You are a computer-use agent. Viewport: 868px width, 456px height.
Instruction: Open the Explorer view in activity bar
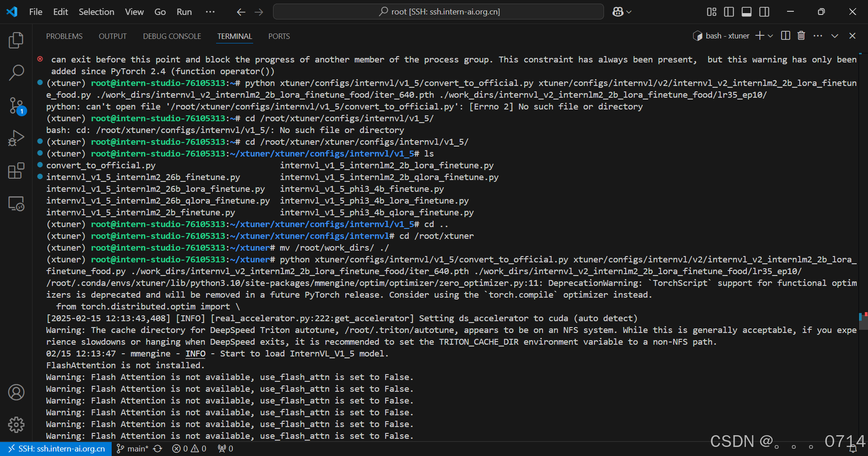[x=16, y=40]
